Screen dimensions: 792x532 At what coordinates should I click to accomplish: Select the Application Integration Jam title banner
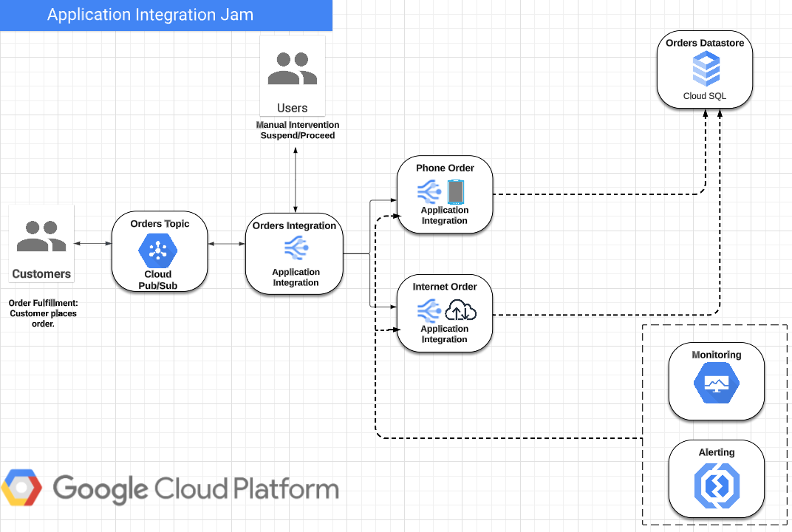coord(166,16)
